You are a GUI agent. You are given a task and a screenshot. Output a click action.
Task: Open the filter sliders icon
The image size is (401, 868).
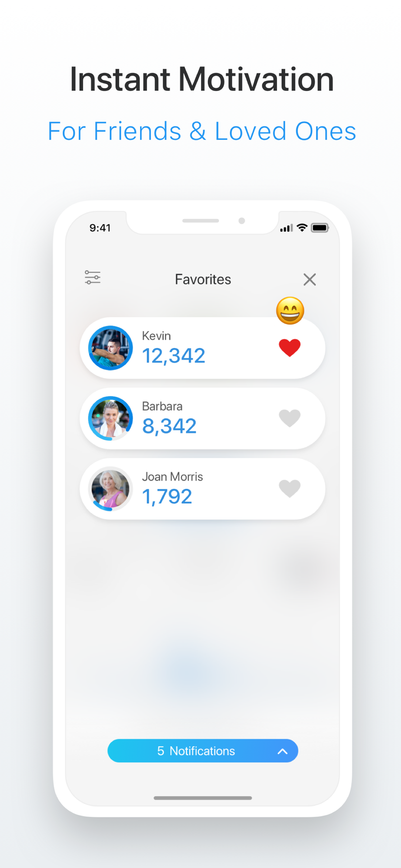point(92,277)
